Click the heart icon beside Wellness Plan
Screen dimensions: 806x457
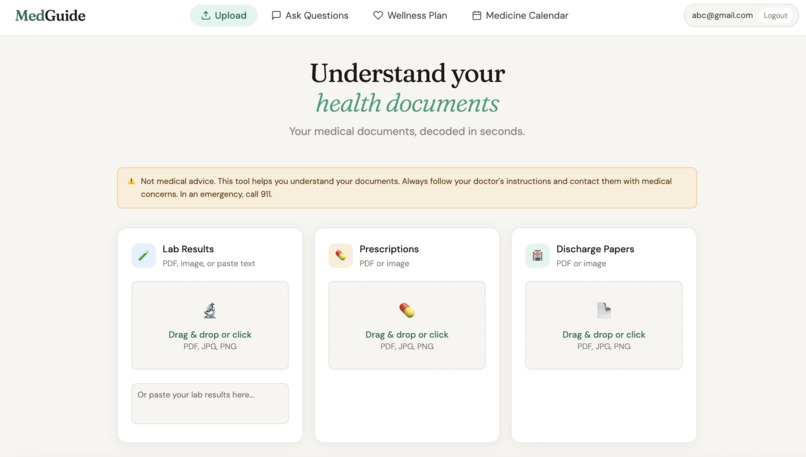[378, 15]
